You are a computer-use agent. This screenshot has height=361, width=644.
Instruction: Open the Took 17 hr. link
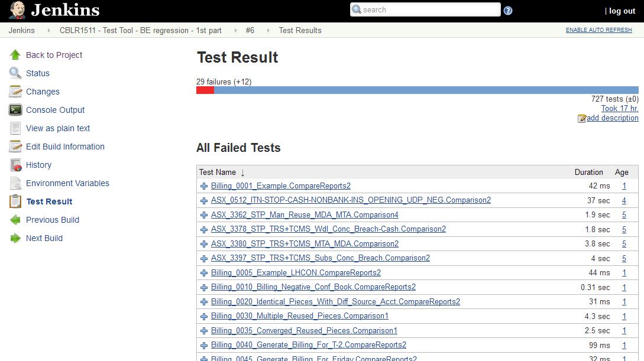click(x=619, y=109)
